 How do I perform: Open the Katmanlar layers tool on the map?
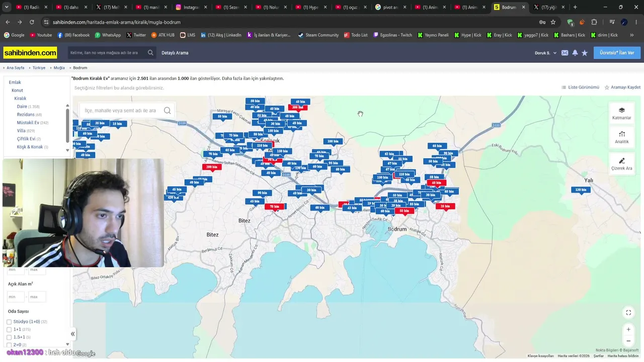[621, 113]
